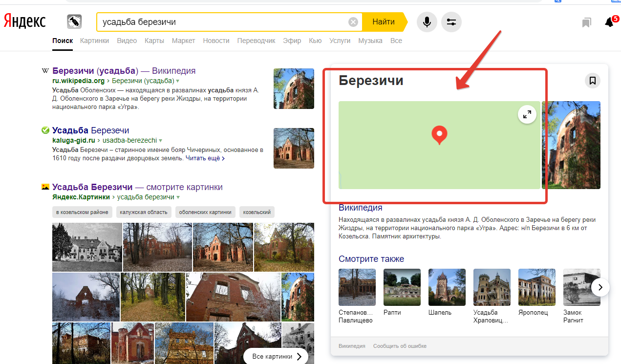Click the Найти search button

tap(384, 22)
